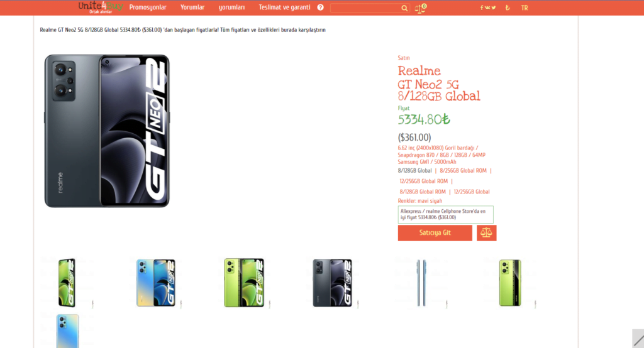Screen dimensions: 644x348
Task: Select the yellow-green phone thumbnail
Action: click(510, 283)
